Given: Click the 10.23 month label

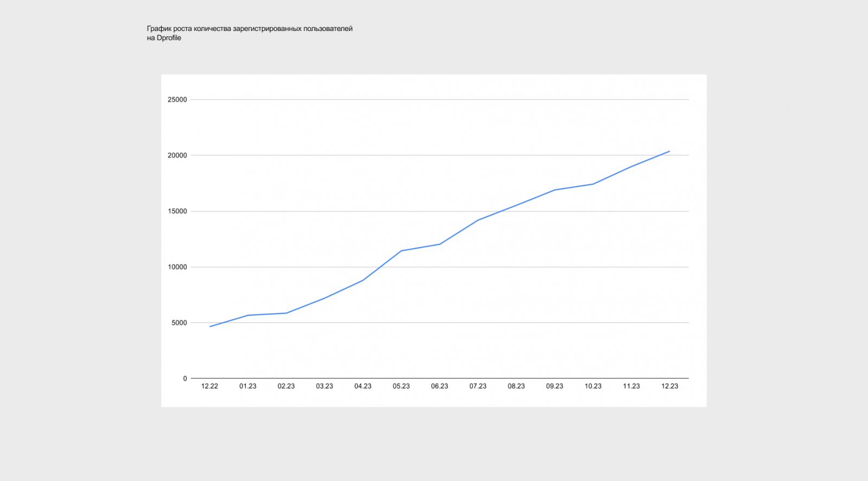Looking at the screenshot, I should [593, 386].
